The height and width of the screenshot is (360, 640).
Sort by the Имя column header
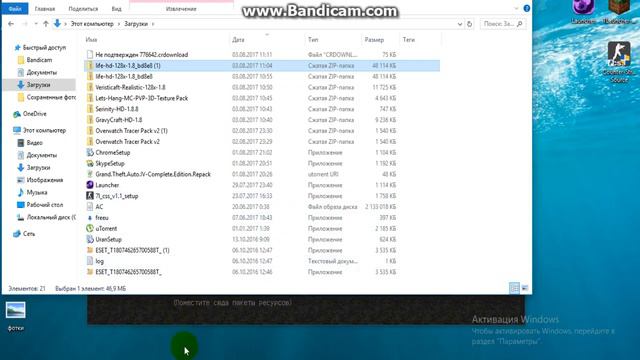pos(91,40)
